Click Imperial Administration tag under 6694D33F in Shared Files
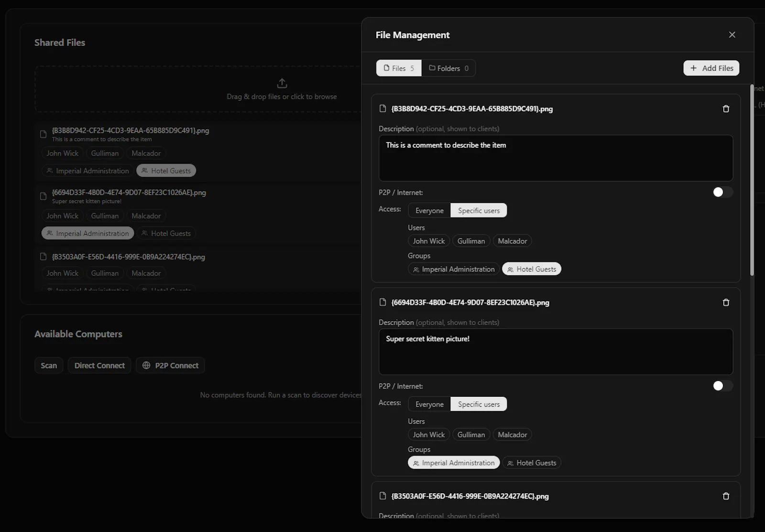The height and width of the screenshot is (532, 765). [87, 233]
